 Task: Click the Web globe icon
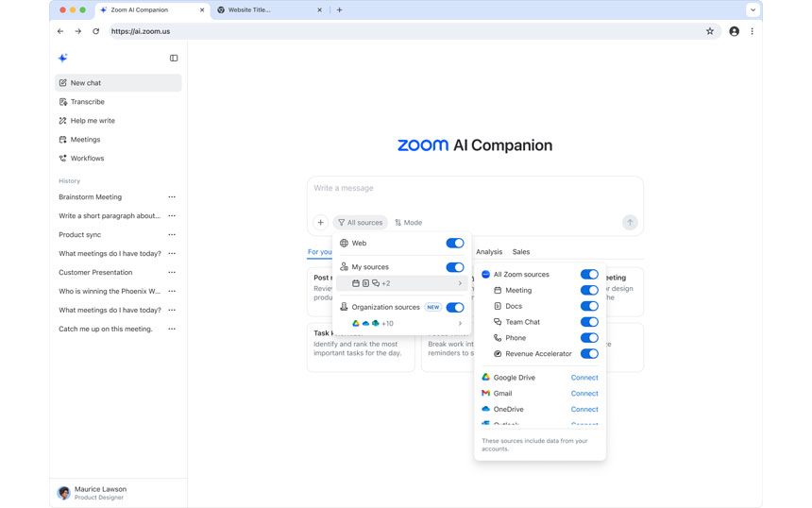click(x=344, y=243)
